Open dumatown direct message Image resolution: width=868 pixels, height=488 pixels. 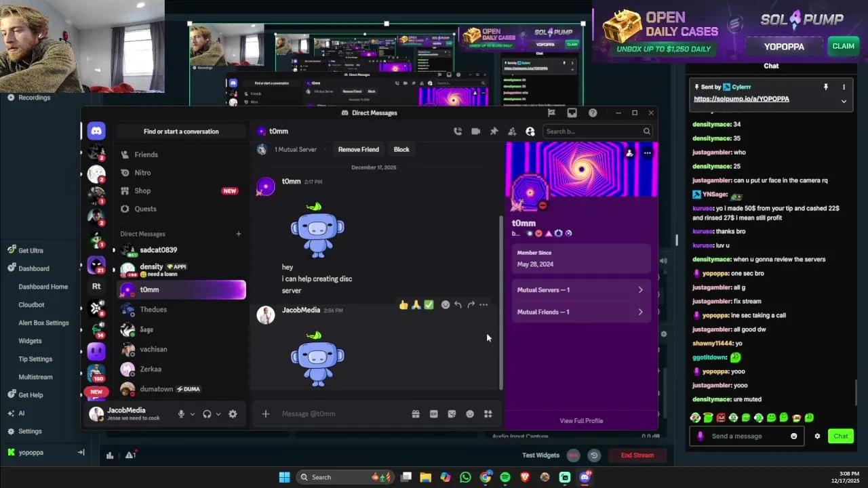click(180, 389)
